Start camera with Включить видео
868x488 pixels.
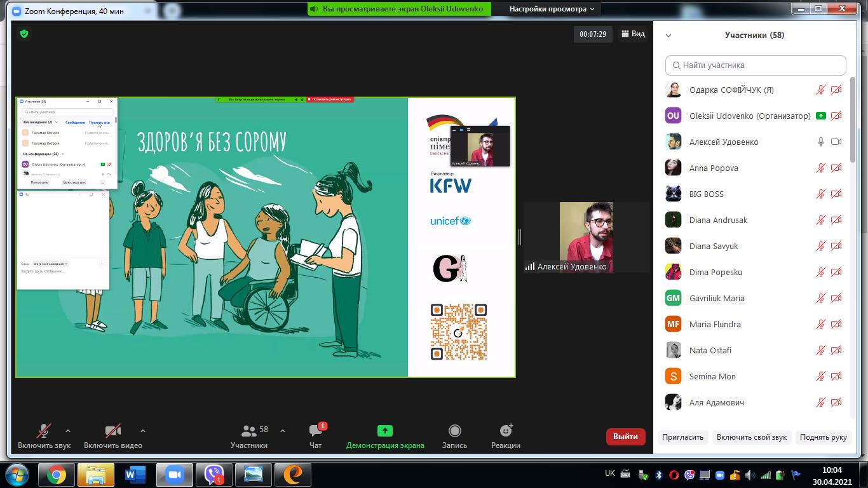pyautogui.click(x=113, y=436)
